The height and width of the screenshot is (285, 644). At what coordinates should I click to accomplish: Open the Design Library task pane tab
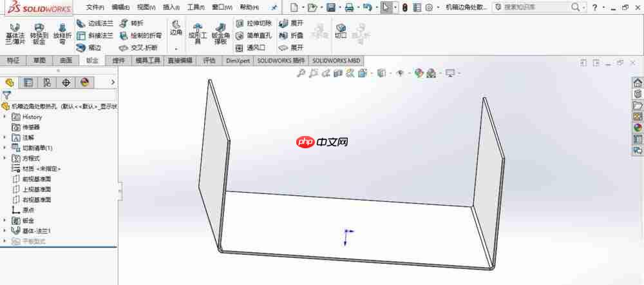pyautogui.click(x=638, y=105)
